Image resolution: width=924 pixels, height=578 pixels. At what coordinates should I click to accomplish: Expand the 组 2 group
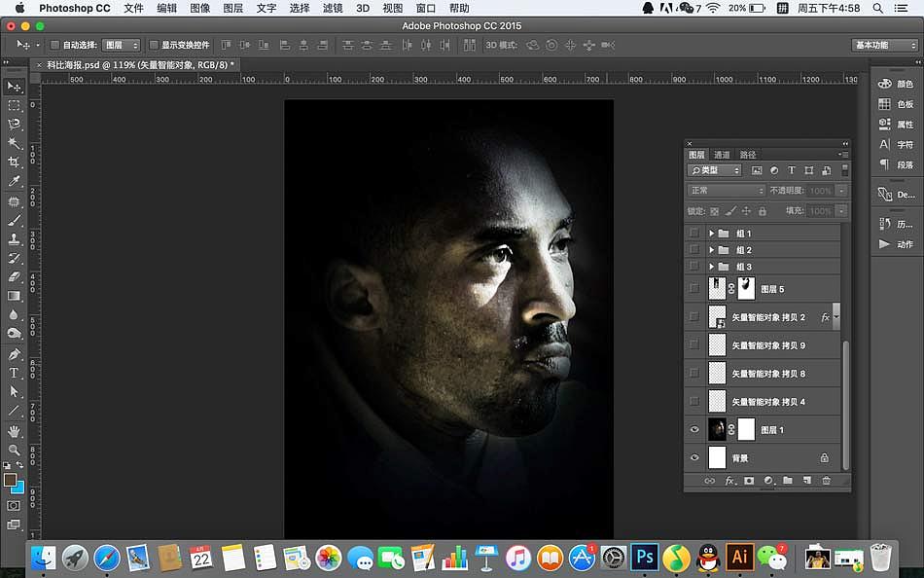pyautogui.click(x=711, y=249)
